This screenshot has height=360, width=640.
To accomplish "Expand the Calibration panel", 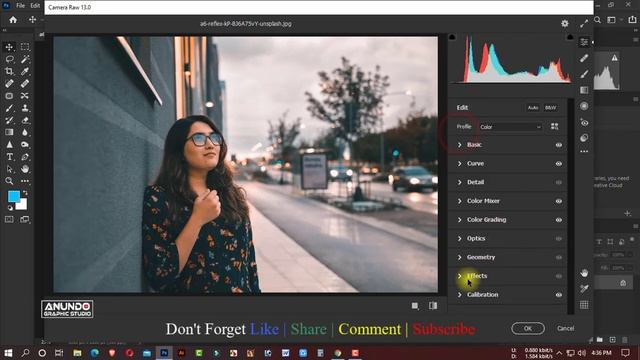I will coord(460,295).
